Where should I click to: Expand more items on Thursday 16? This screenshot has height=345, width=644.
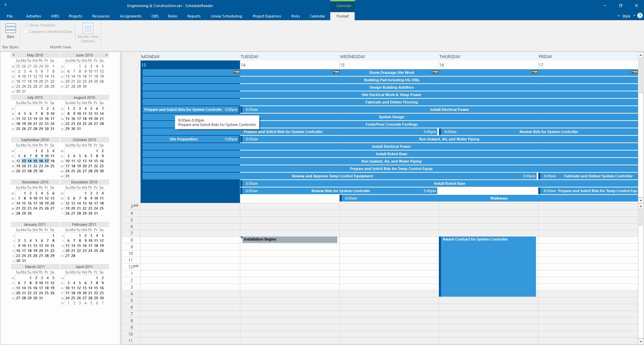tap(535, 72)
